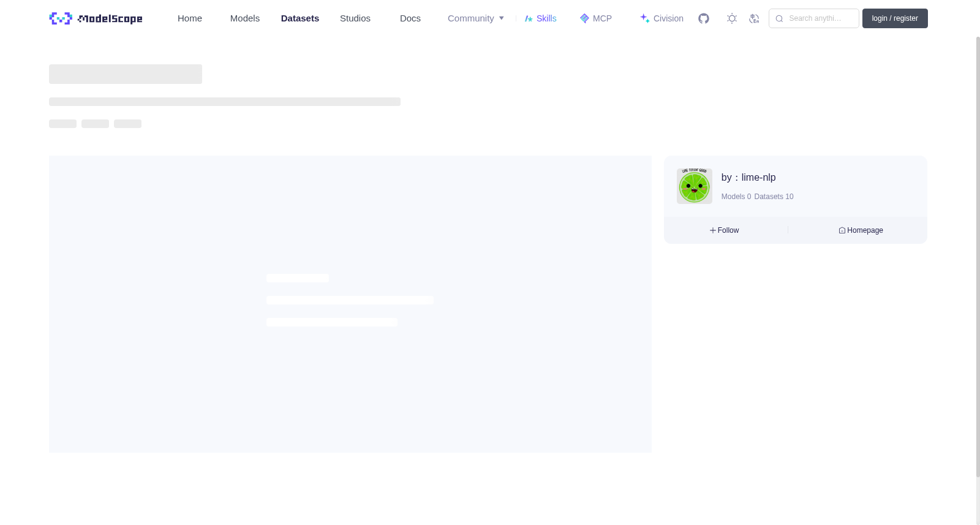Click the Datasets 10 count text
This screenshot has width=980, height=525.
pyautogui.click(x=774, y=197)
